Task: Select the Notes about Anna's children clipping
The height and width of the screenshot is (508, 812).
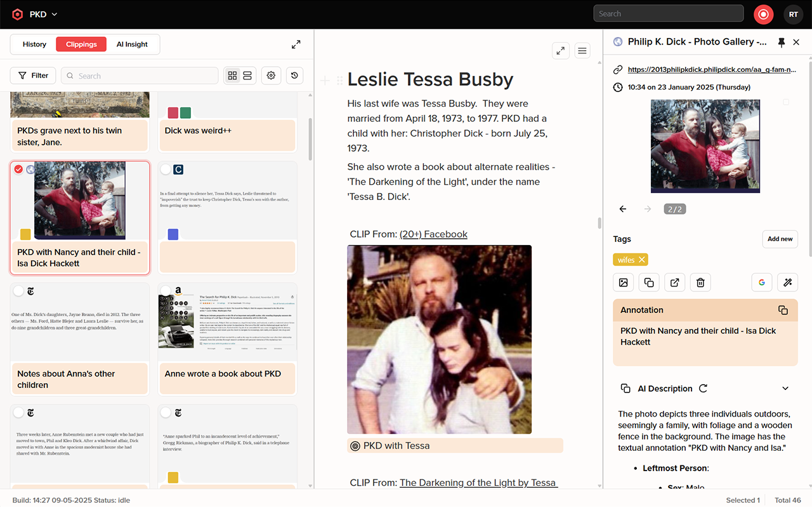Action: [18, 291]
